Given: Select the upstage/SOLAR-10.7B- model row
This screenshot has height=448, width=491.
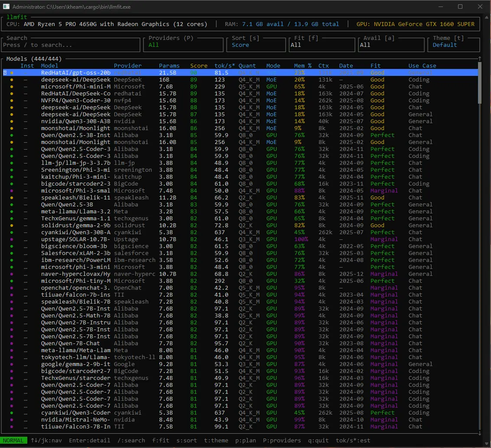Looking at the screenshot, I should click(x=240, y=239).
